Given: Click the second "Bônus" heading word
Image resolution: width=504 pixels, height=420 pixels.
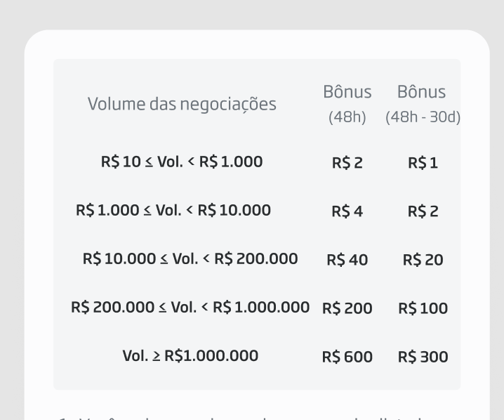Looking at the screenshot, I should 421,92.
